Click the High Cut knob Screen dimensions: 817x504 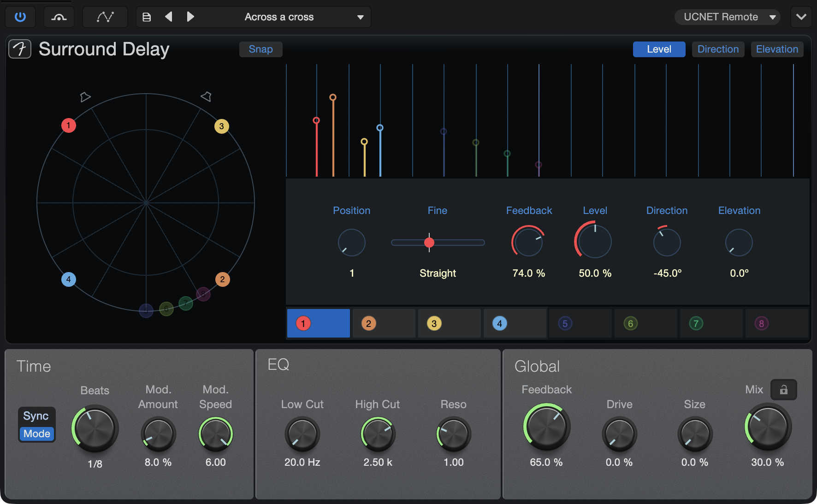(x=378, y=434)
